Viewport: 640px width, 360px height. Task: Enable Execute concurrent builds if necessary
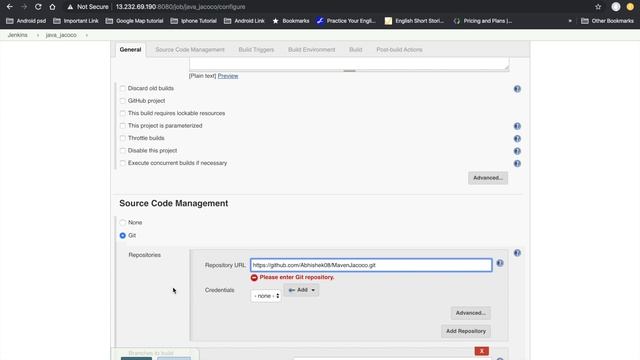(x=123, y=163)
